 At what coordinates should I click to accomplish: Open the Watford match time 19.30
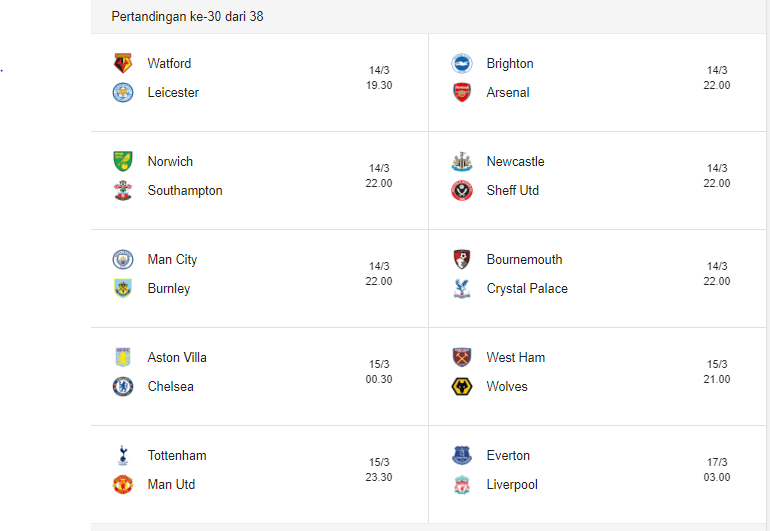379,78
